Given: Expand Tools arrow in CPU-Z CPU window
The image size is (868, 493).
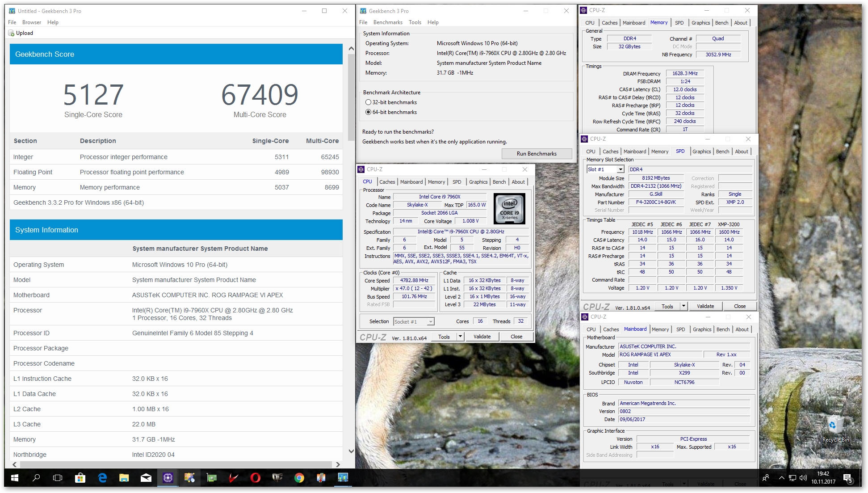Looking at the screenshot, I should tap(460, 337).
